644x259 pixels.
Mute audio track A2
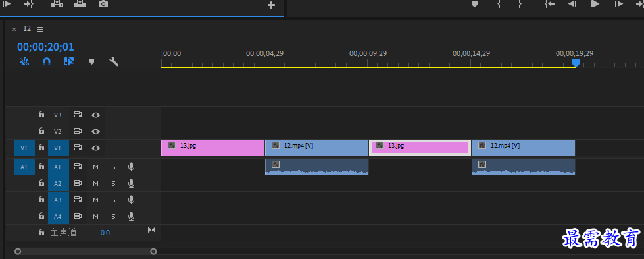(95, 184)
